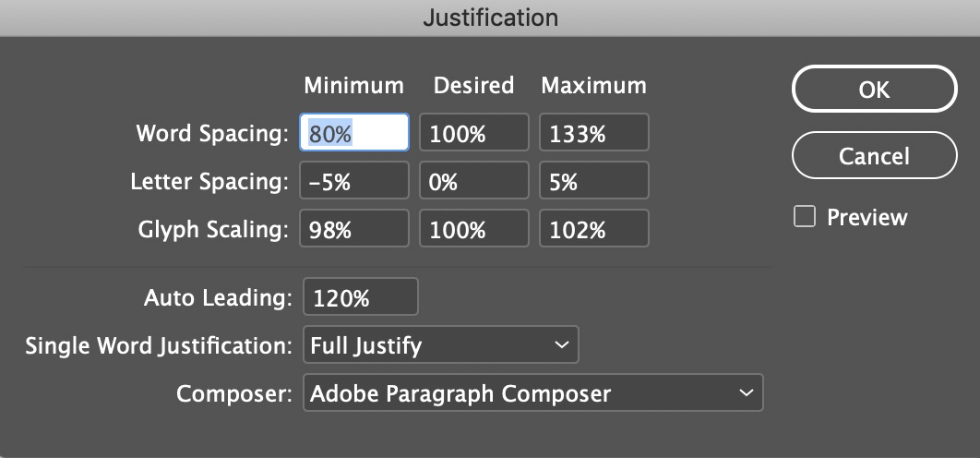Click the Word Spacing label
980x458 pixels.
tap(212, 133)
